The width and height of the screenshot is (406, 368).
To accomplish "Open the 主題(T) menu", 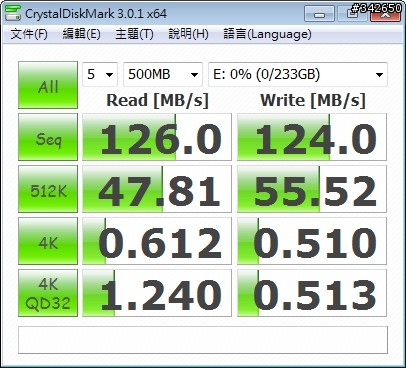I will click(x=134, y=34).
